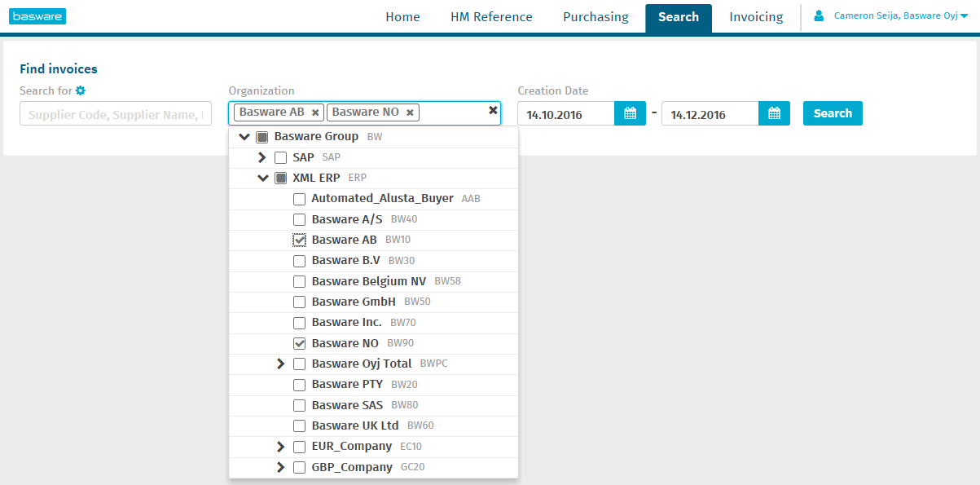Image resolution: width=980 pixels, height=485 pixels.
Task: Go to the Home tab
Action: coord(402,17)
